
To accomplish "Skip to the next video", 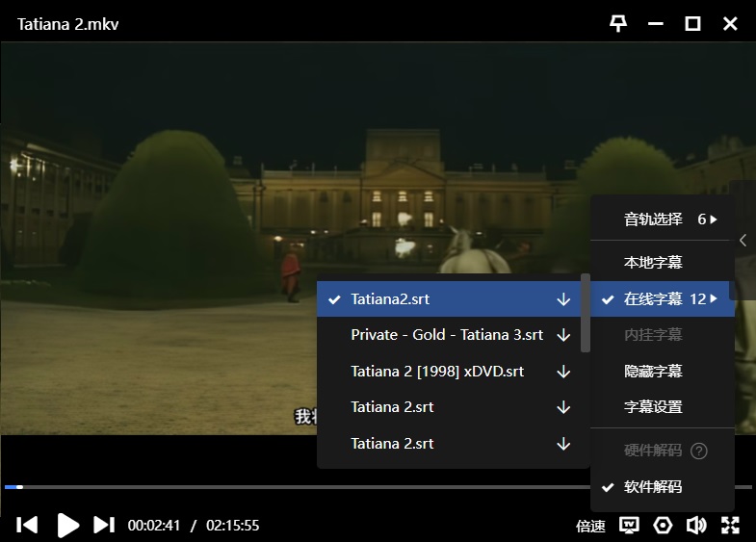I will [104, 525].
